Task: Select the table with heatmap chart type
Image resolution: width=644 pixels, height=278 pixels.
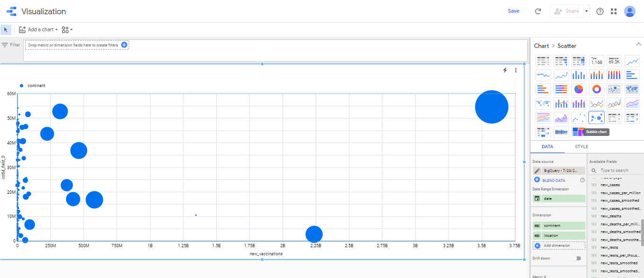Action: 579,61
